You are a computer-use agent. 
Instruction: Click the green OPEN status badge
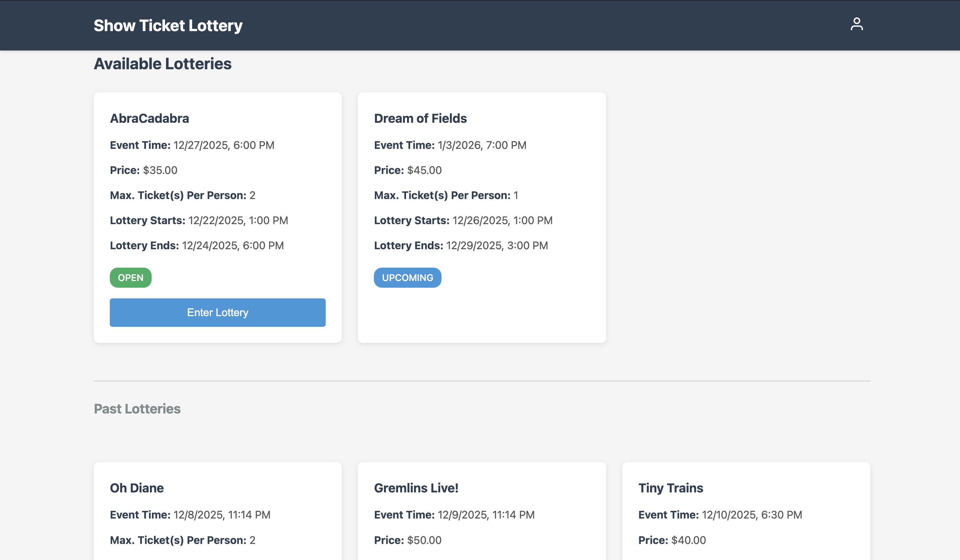[x=130, y=278]
